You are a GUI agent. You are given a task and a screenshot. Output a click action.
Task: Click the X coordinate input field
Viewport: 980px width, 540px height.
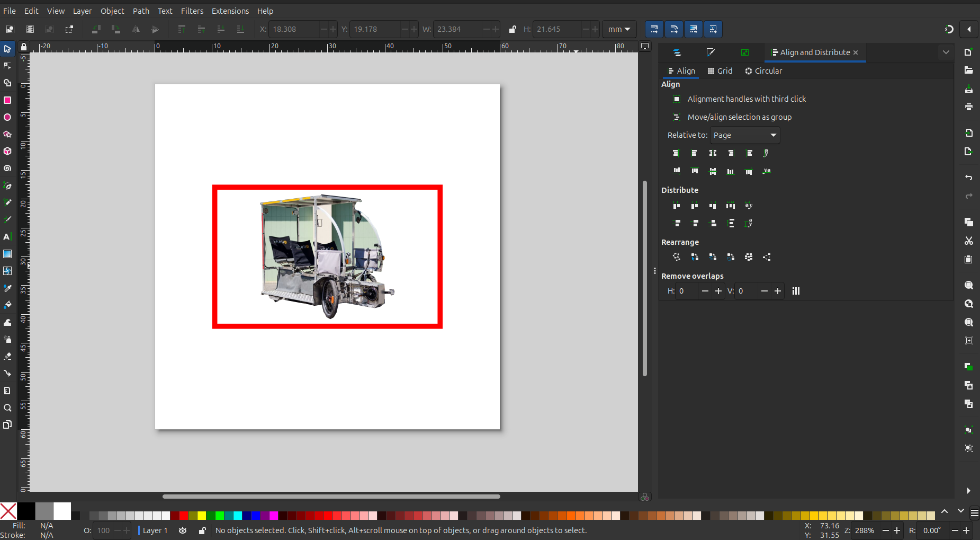pos(295,29)
